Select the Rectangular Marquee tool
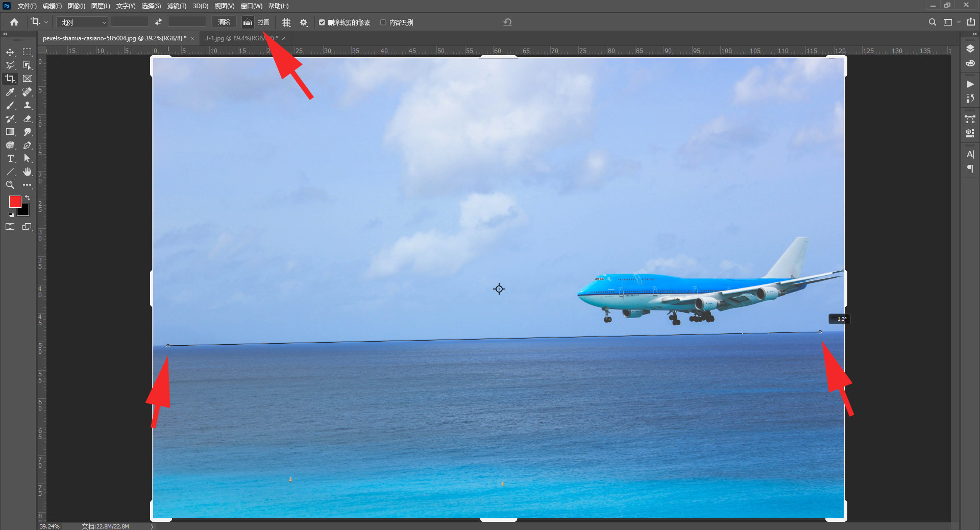The width and height of the screenshot is (980, 530). point(28,52)
